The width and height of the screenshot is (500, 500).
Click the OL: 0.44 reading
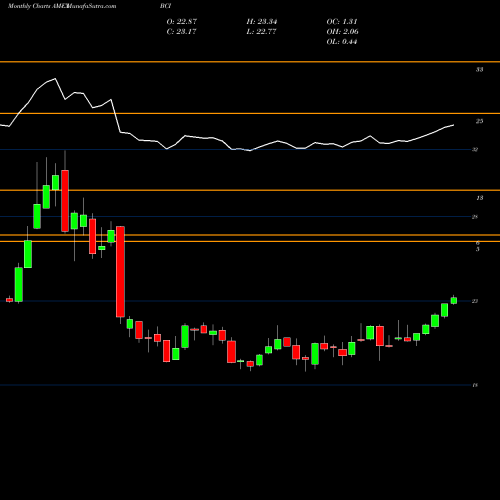(x=342, y=42)
